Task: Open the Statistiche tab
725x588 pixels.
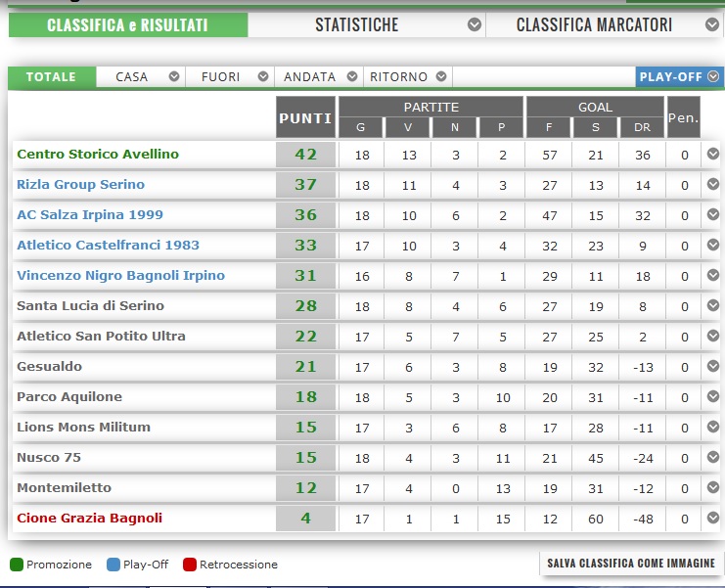Action: pyautogui.click(x=357, y=25)
